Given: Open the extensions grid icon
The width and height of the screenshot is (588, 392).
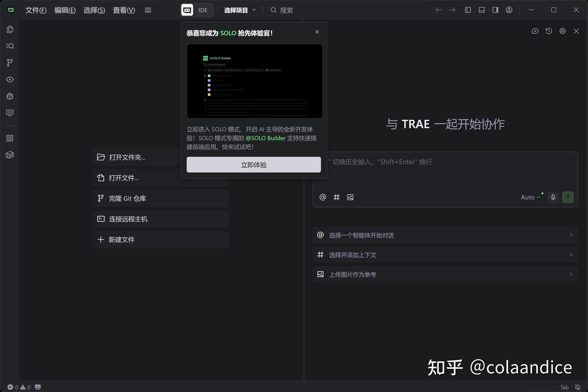Looking at the screenshot, I should pos(10,138).
